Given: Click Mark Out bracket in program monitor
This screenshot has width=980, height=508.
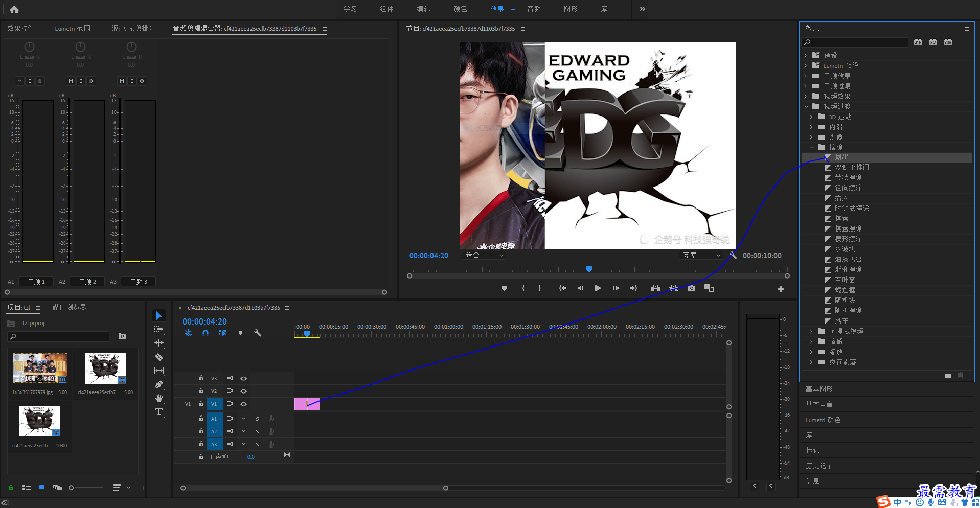Looking at the screenshot, I should pyautogui.click(x=539, y=288).
